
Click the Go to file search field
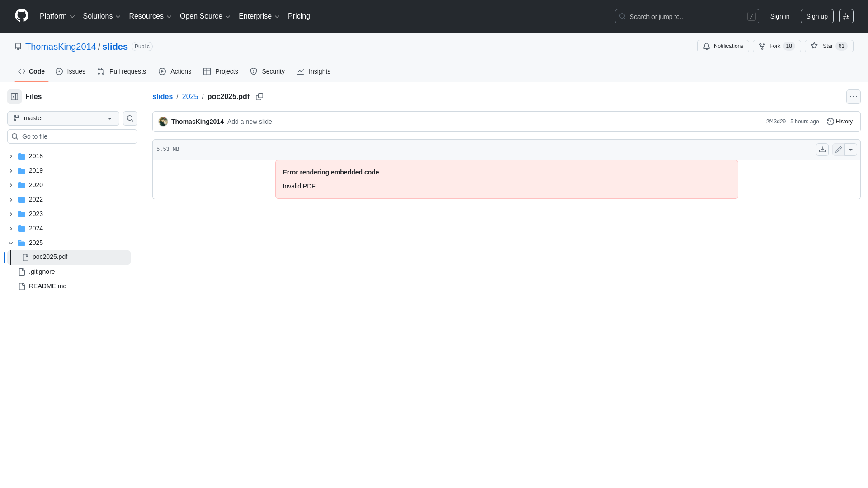(x=72, y=136)
